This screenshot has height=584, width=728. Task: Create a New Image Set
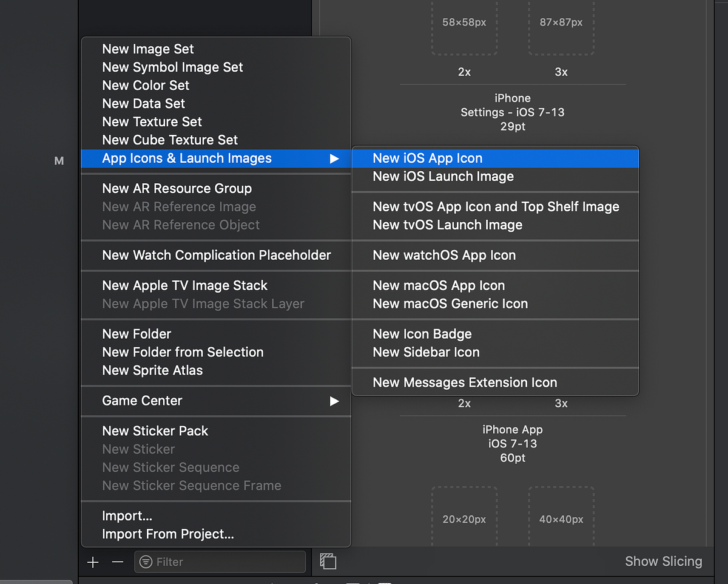(147, 49)
